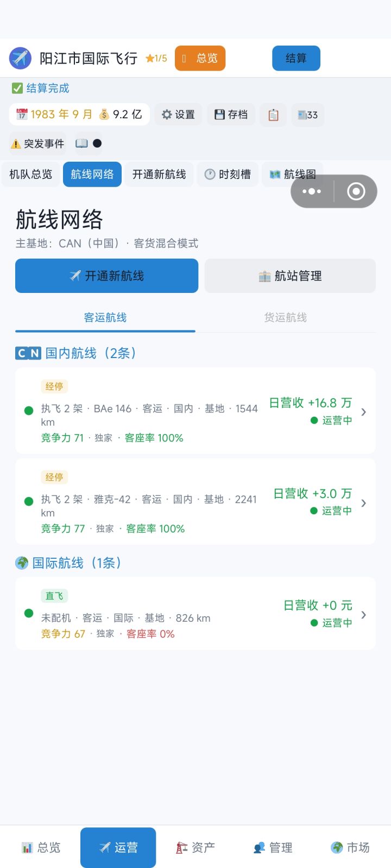Open 航站管理 station management
This screenshot has width=391, height=868.
coord(290,276)
